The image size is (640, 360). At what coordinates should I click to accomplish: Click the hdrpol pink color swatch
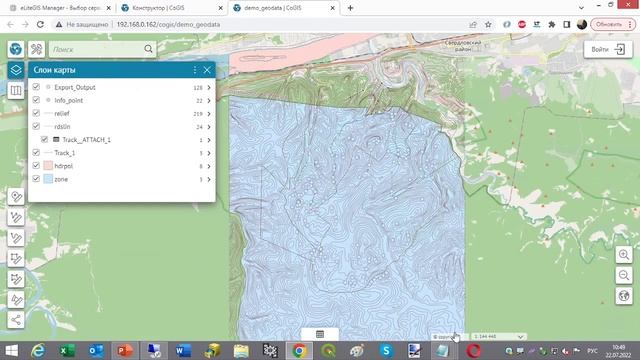[x=48, y=166]
